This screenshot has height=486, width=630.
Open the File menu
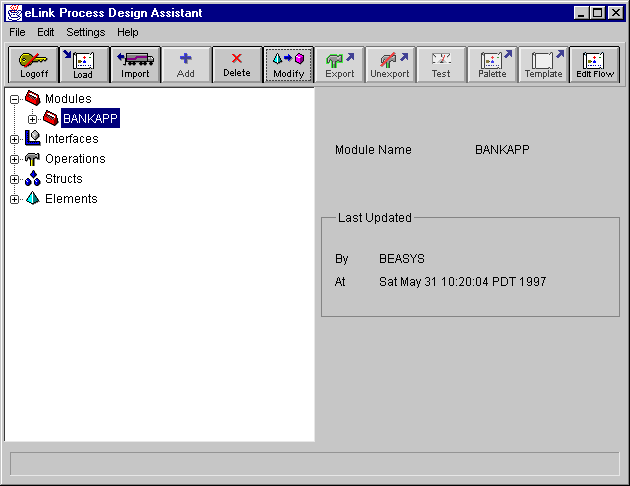pos(17,32)
